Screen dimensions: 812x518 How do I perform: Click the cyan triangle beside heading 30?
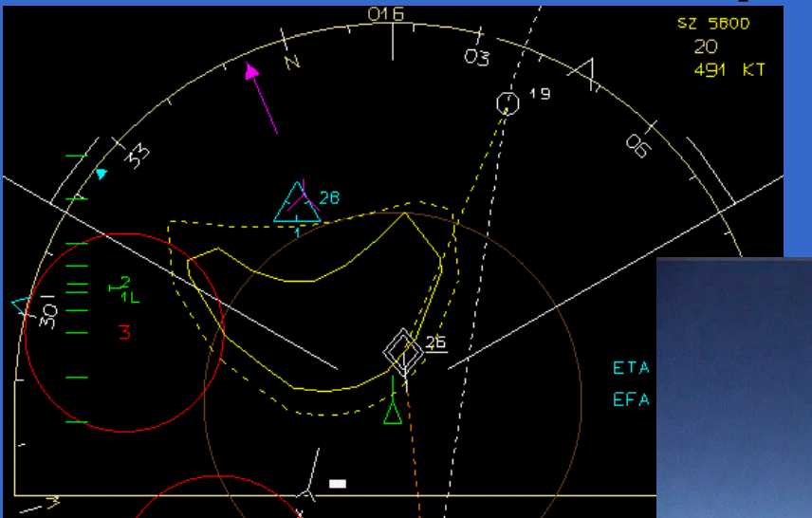(21, 305)
